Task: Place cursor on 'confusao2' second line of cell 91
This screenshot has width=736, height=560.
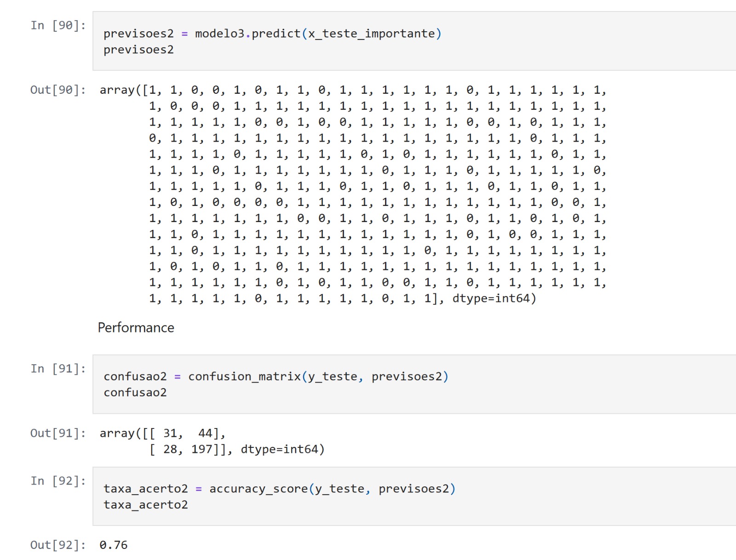Action: point(135,393)
